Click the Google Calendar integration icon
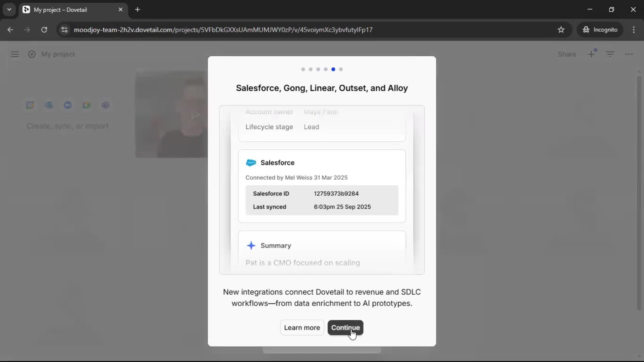Viewport: 644px width, 362px height. (x=30, y=105)
